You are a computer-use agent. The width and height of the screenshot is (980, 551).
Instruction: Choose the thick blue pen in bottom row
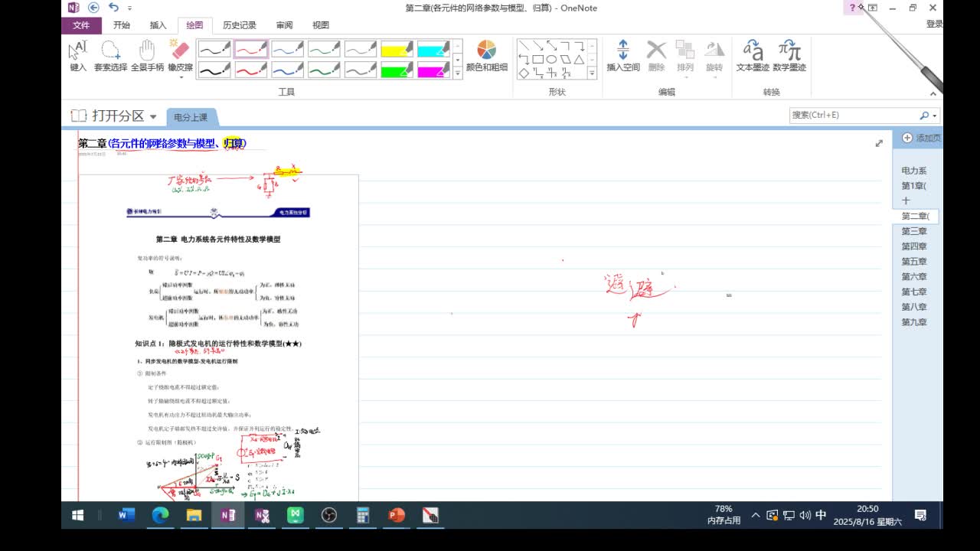tap(288, 70)
